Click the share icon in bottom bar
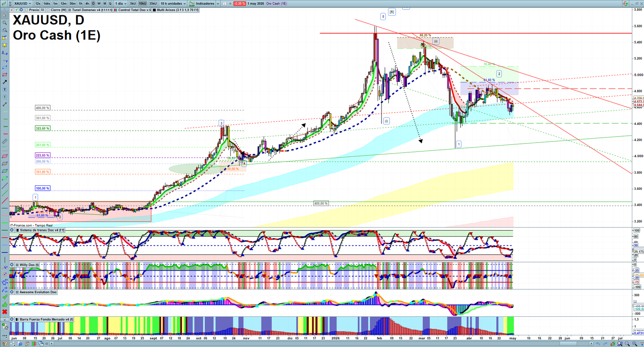This screenshot has width=644, height=347. point(13,344)
